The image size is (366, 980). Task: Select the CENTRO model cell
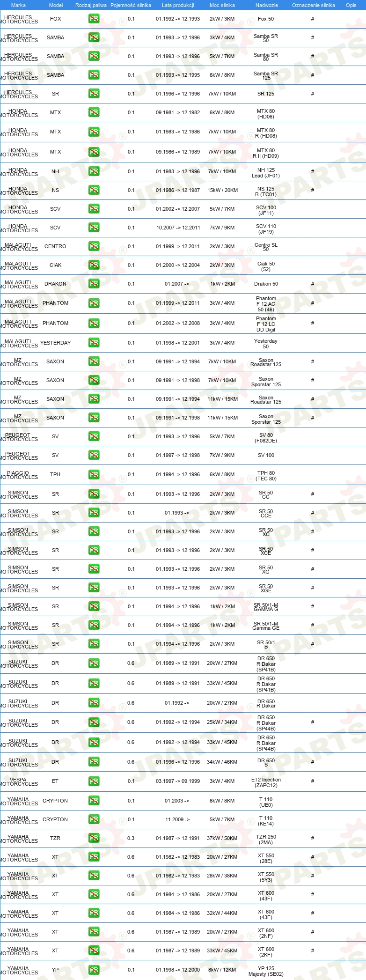tap(55, 246)
